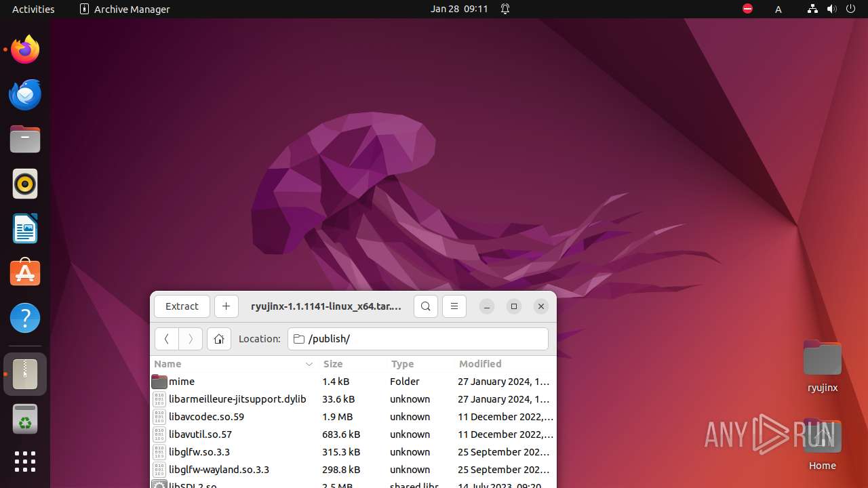
Task: Go back to previous location
Action: click(x=167, y=339)
